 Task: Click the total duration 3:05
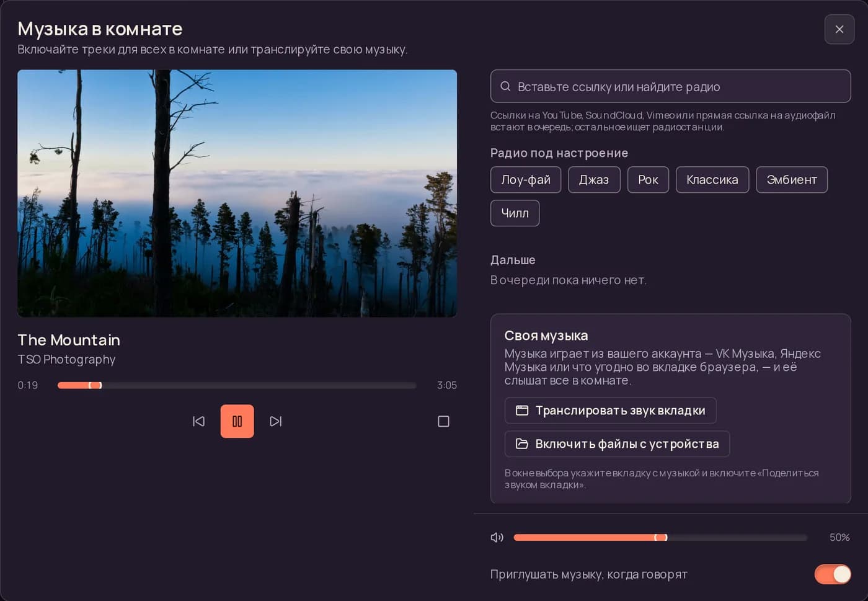(447, 385)
